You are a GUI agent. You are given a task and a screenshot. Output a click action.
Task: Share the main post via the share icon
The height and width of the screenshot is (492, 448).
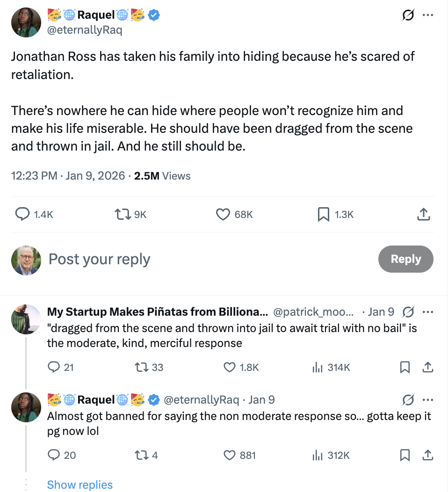[x=423, y=214]
